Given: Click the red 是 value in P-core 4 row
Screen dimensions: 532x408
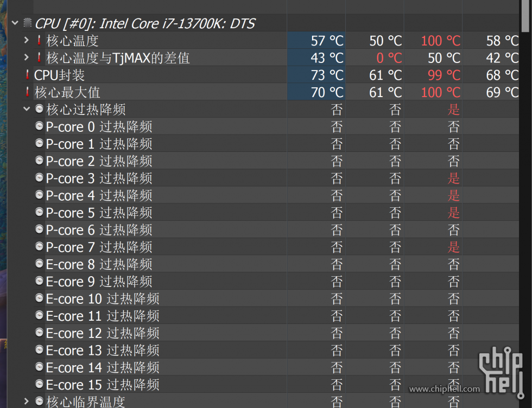Looking at the screenshot, I should (x=454, y=196).
